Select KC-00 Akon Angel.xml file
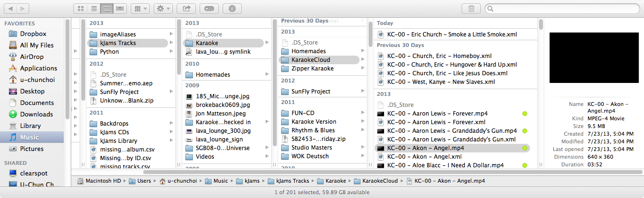This screenshot has height=198, width=644. coord(424,157)
